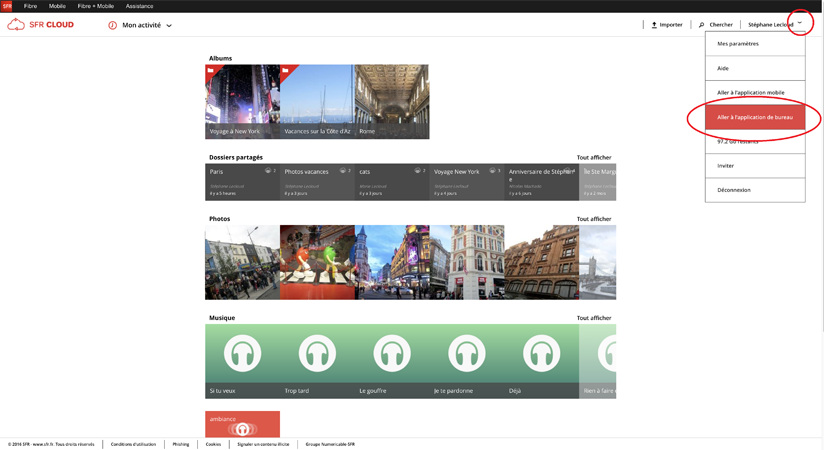Click Tout afficher for Dossiers partagés
Screen dimensions: 824x450
(594, 157)
